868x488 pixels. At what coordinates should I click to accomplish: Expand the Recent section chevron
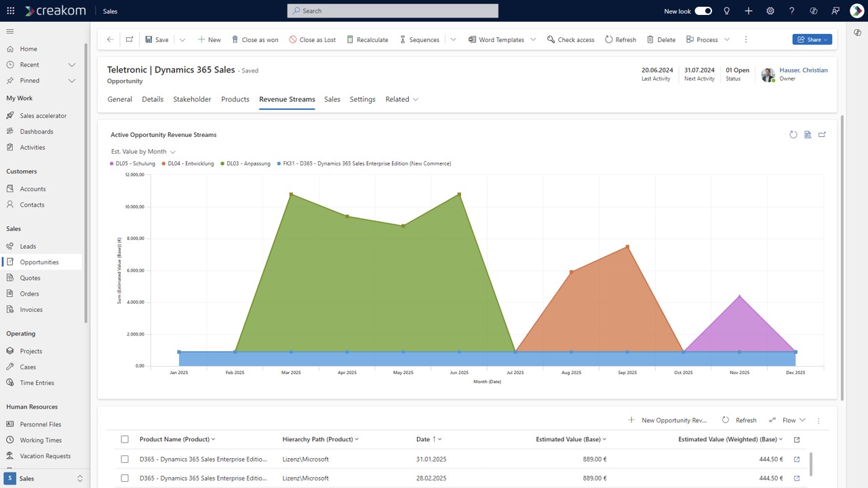[x=72, y=64]
